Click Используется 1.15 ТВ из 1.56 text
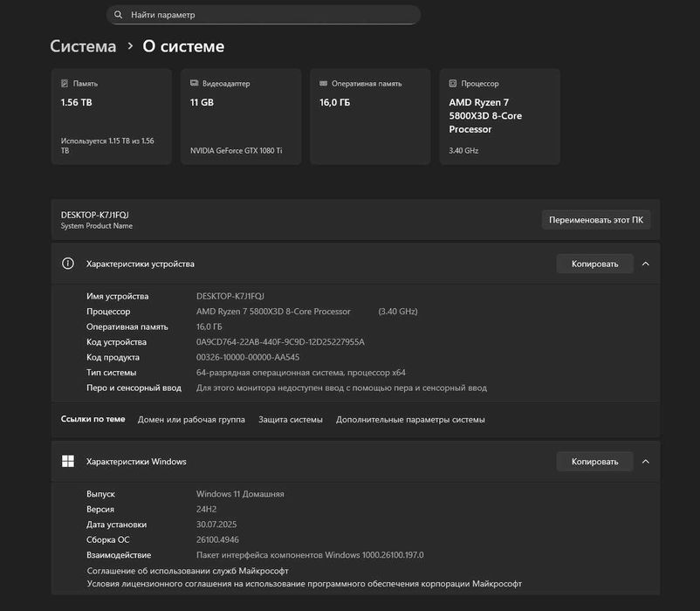 107,146
